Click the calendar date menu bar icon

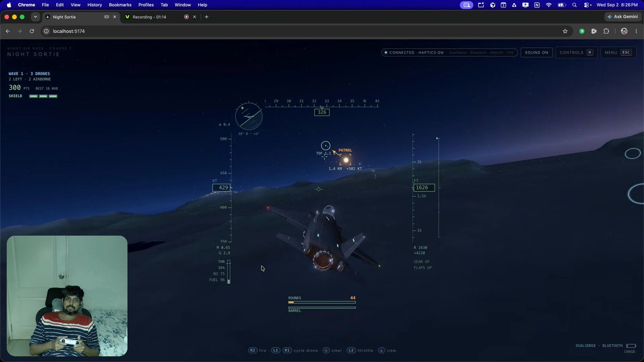pyautogui.click(x=503, y=4)
